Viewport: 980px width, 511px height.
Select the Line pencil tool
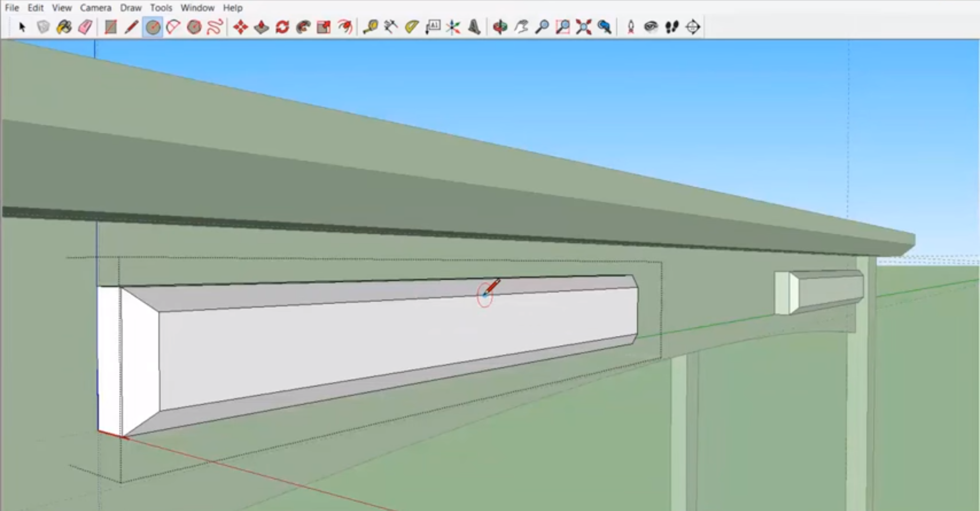[x=131, y=27]
